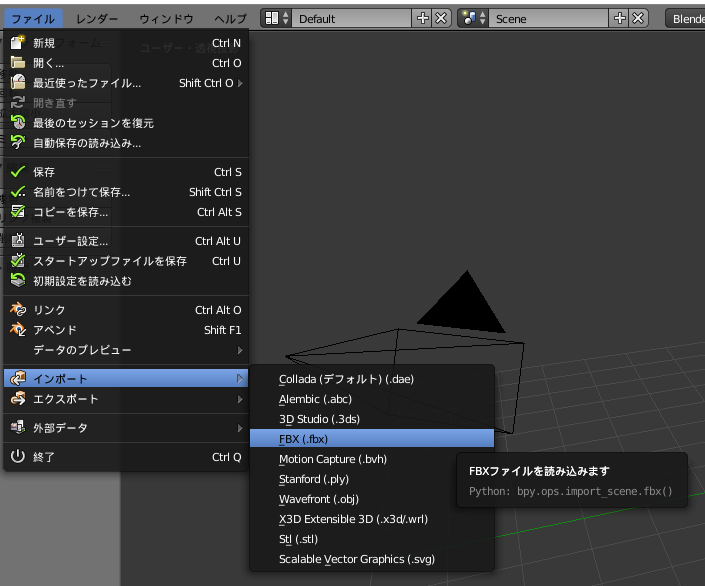Click the Scene name field
The width and height of the screenshot is (705, 586).
pos(549,18)
